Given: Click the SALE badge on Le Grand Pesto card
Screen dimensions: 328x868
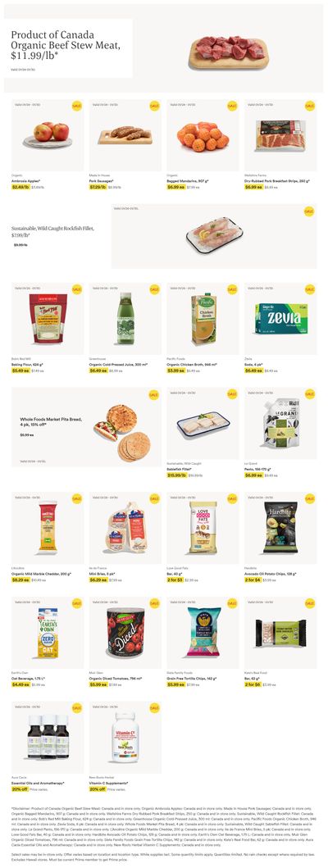Looking at the screenshot, I should click(309, 394).
